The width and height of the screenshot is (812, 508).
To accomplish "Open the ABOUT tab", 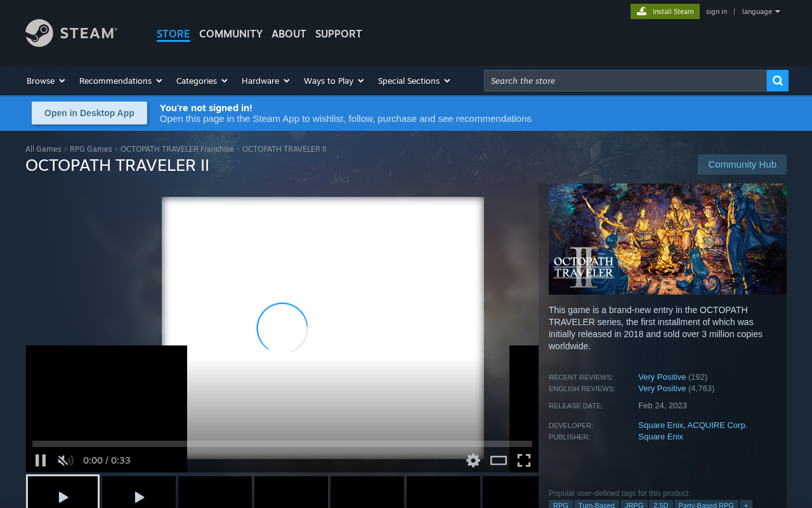I will 289,34.
